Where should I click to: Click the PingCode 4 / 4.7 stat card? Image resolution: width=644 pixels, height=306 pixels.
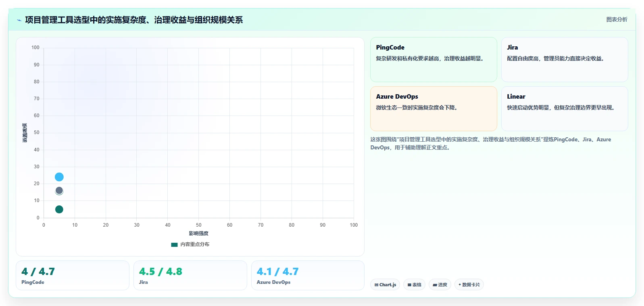pos(73,275)
